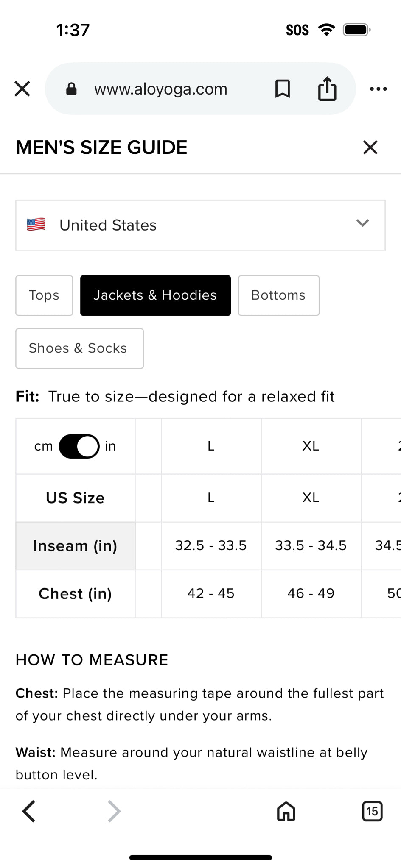Screen dimensions: 401x868
Task: Close the in-app browser page
Action: tap(22, 89)
